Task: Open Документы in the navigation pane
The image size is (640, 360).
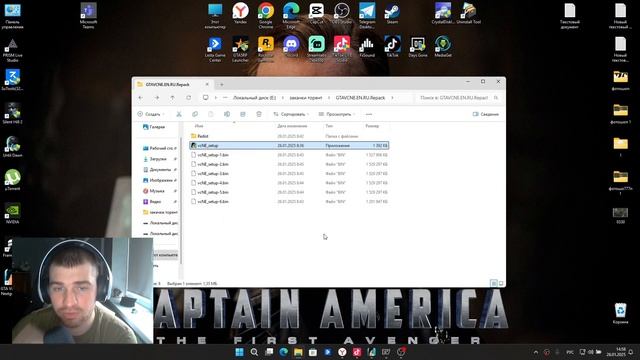Action: [x=160, y=169]
